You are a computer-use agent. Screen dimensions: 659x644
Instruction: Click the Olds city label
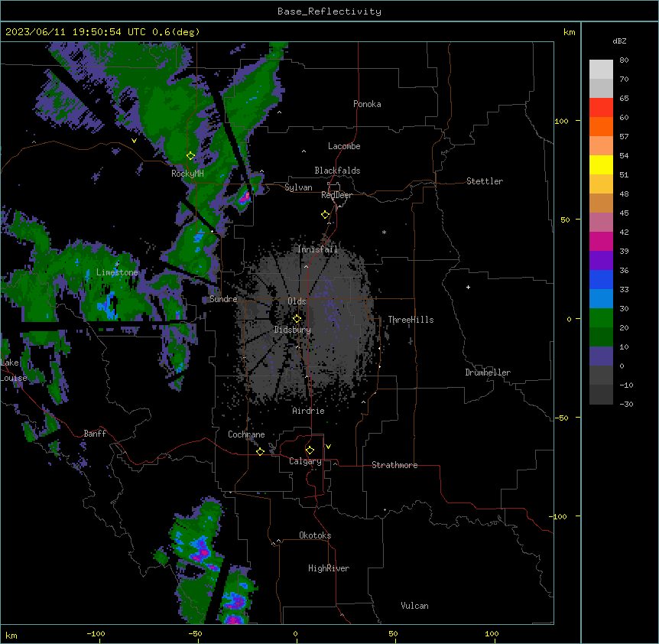pos(297,301)
